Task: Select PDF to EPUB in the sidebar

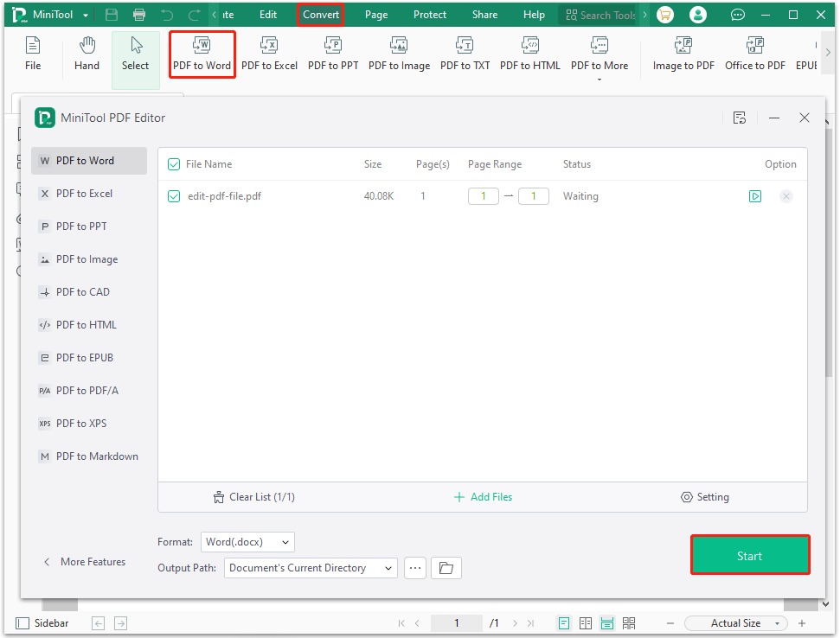Action: (89, 358)
